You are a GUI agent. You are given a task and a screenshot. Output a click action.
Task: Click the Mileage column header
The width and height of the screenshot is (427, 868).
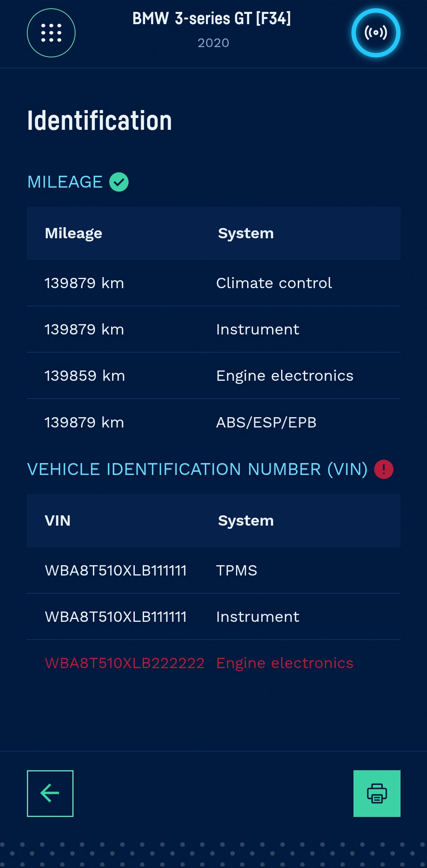click(x=74, y=234)
